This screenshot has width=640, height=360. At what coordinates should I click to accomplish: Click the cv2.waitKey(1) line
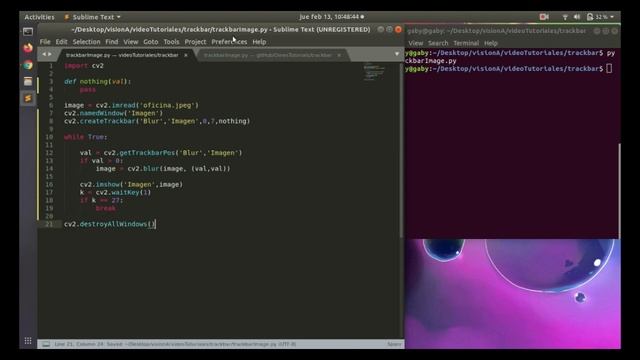point(115,192)
